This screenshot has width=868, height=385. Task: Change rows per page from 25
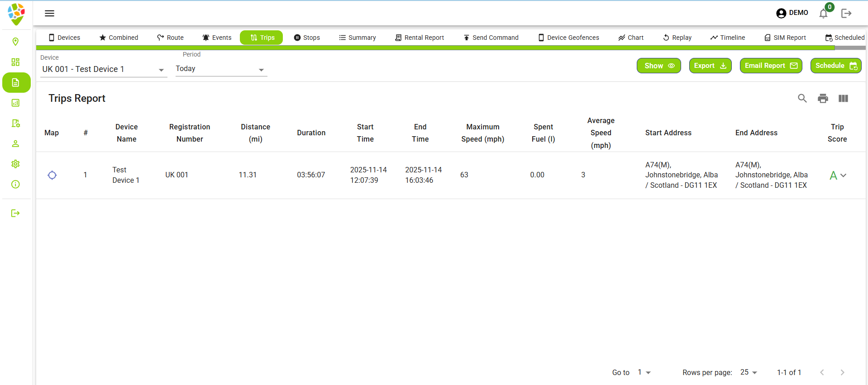[749, 372]
